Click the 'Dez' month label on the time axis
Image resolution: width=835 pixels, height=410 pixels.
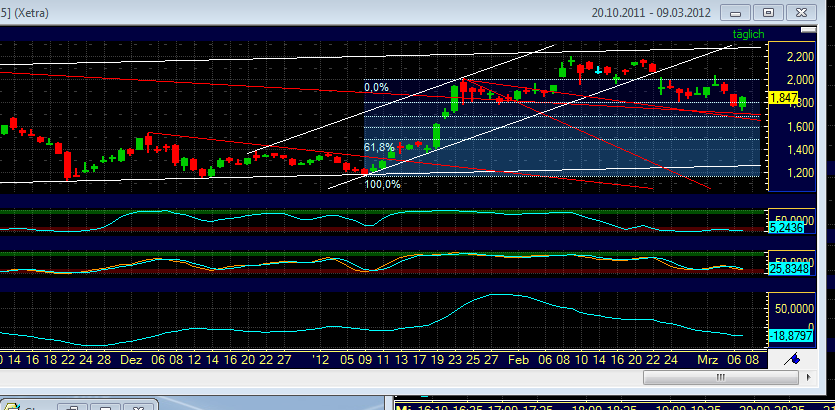pyautogui.click(x=131, y=359)
